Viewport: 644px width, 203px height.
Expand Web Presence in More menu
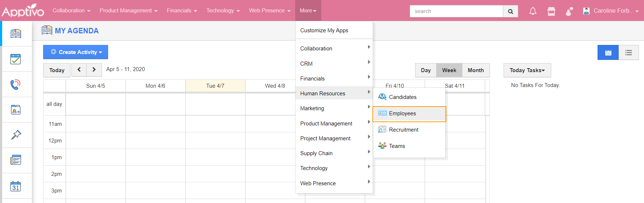pyautogui.click(x=334, y=183)
